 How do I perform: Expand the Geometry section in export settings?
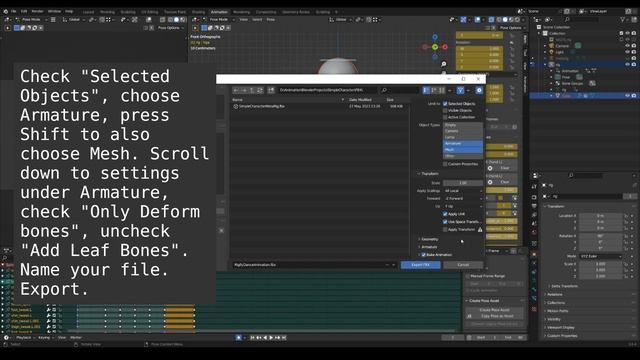(x=428, y=239)
